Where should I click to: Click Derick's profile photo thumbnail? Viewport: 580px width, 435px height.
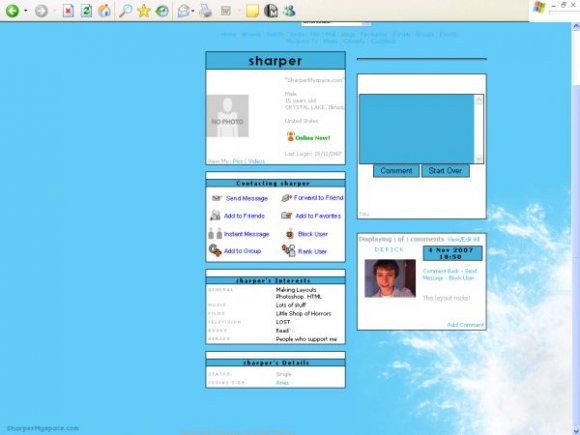coord(390,278)
